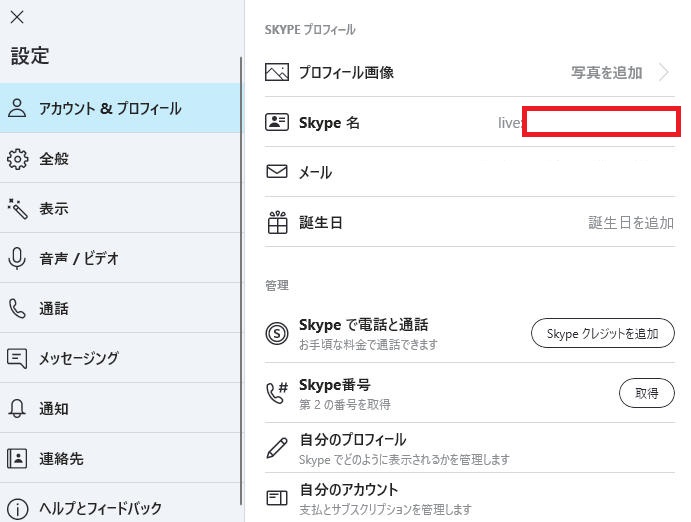Viewport: 691px width, 522px height.
Task: Open the 連絡先 settings section
Action: click(120, 458)
